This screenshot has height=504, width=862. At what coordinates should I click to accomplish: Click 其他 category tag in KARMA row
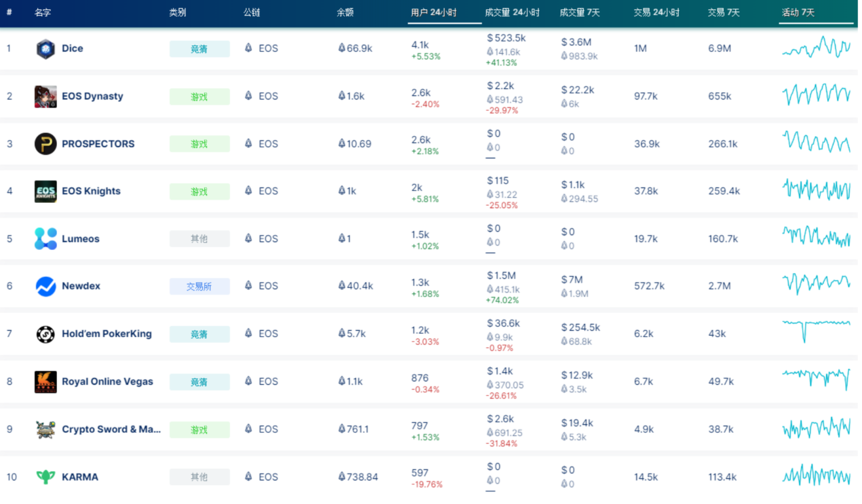[x=200, y=477]
